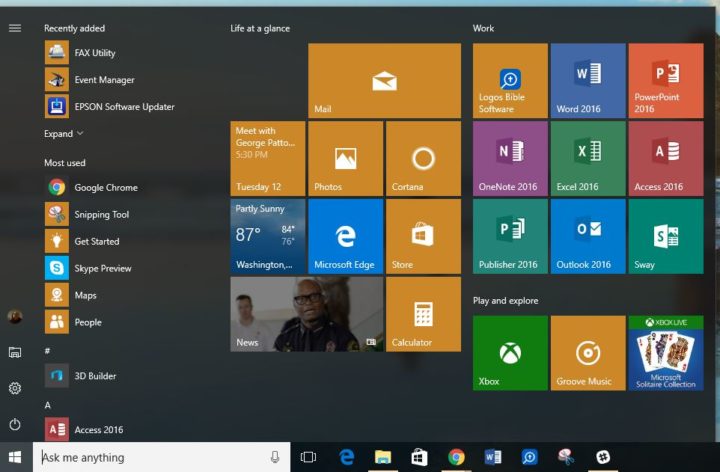Expand the Recently added list
This screenshot has width=720, height=472.
[x=63, y=134]
